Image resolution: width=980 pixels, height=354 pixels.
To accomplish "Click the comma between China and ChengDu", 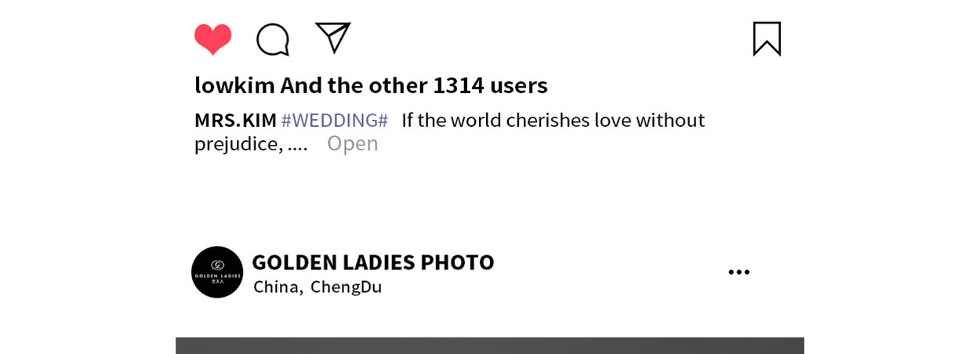I will (x=301, y=291).
